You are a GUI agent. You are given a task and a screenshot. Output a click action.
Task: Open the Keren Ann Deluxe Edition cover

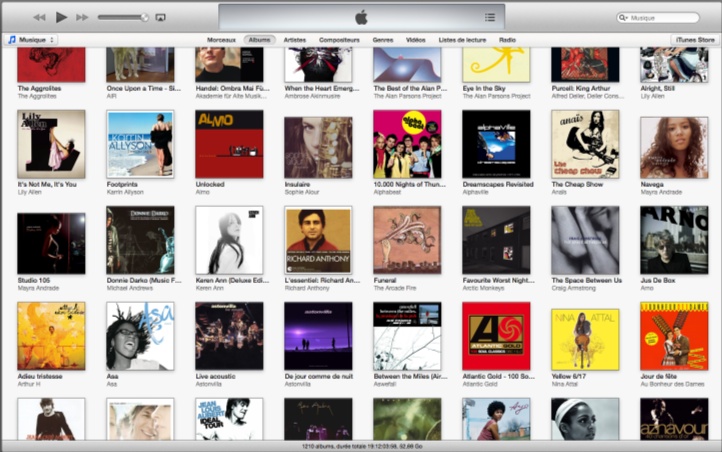[x=229, y=240]
